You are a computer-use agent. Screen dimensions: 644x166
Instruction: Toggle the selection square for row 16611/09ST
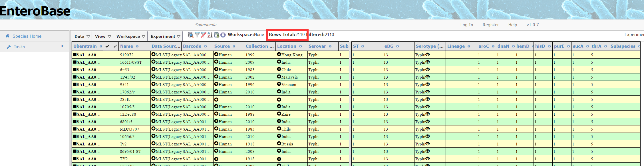[x=75, y=62]
